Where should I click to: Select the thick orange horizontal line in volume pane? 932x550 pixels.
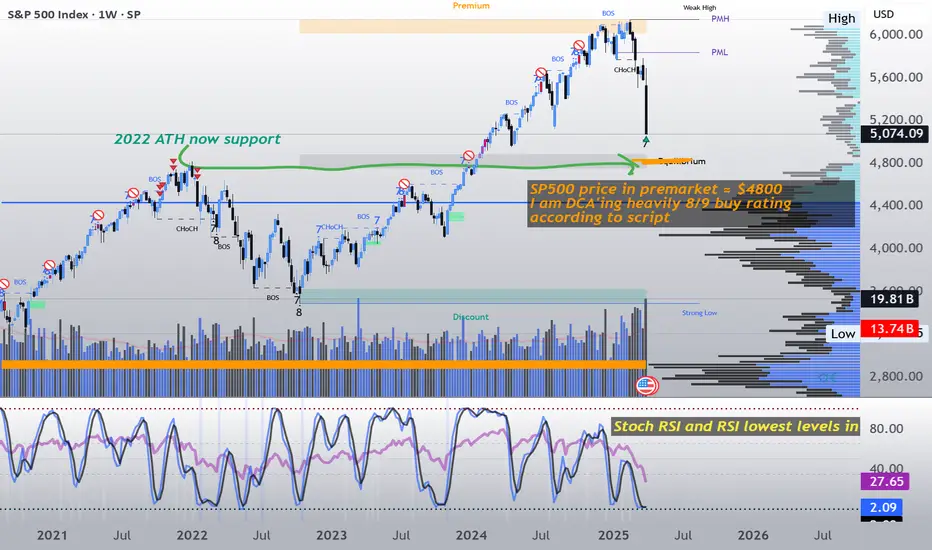324,364
